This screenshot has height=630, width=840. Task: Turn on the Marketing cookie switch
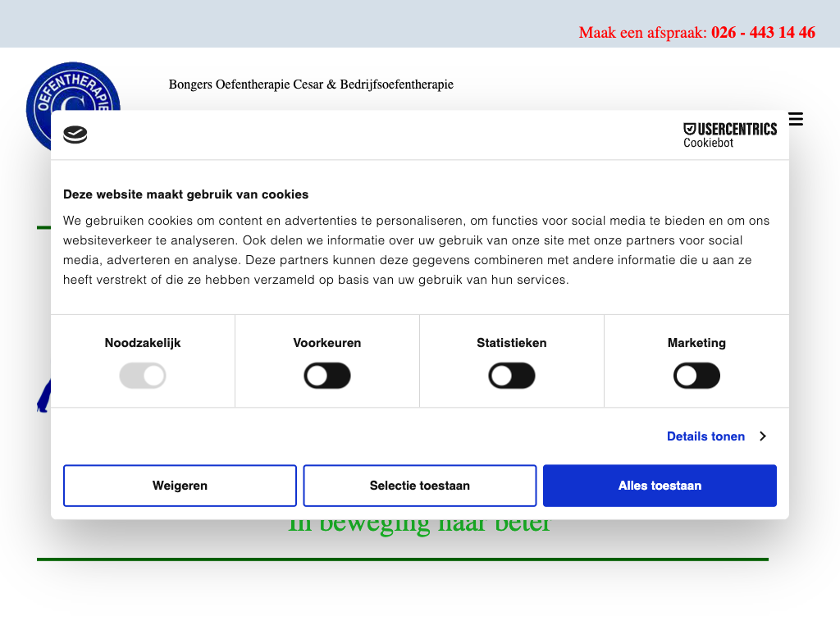pyautogui.click(x=696, y=377)
